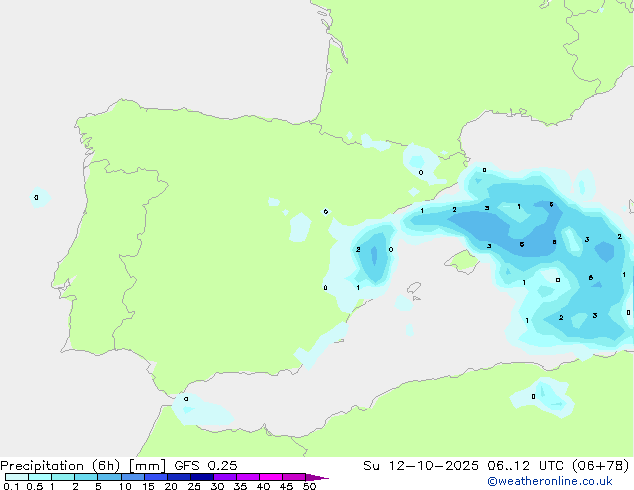The image size is (634, 490).
Task: Click the '06..12 UTC' time range text
Action: coord(526,466)
